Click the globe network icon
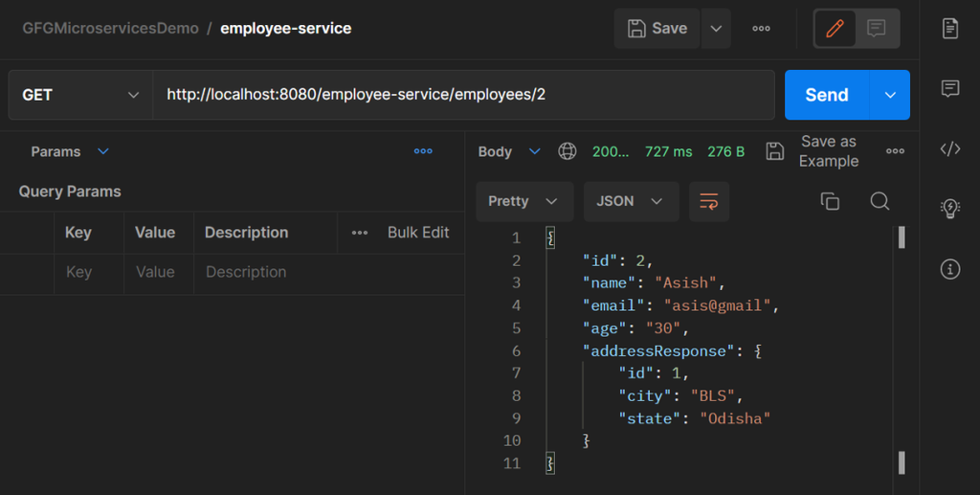The width and height of the screenshot is (980, 495). coord(568,151)
